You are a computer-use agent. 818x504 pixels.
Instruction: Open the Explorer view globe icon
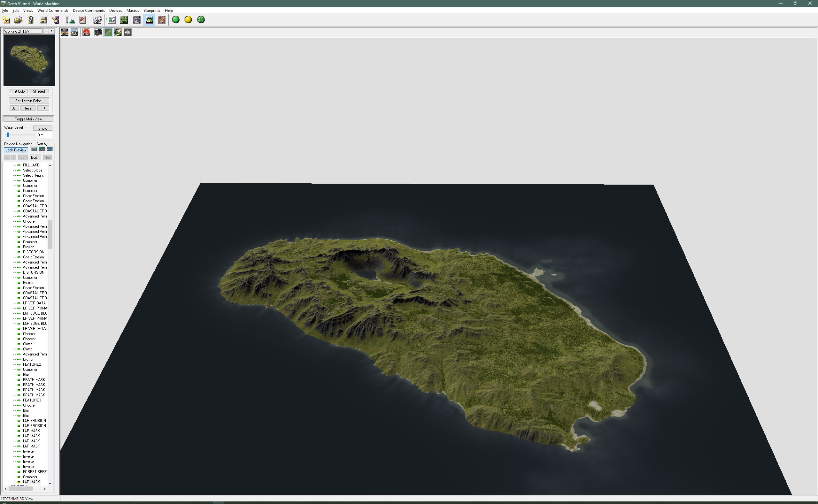click(x=136, y=20)
